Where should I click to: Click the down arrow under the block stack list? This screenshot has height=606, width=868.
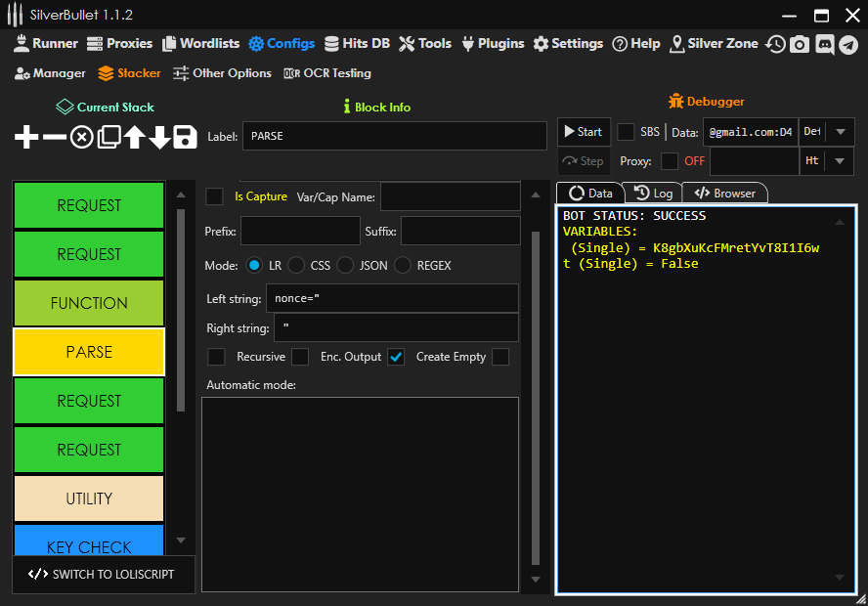(x=180, y=540)
